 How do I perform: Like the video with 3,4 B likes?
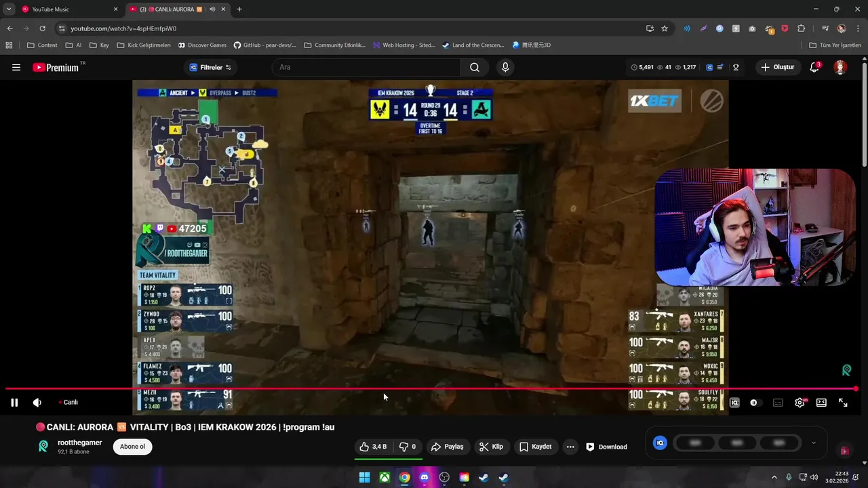[373, 447]
